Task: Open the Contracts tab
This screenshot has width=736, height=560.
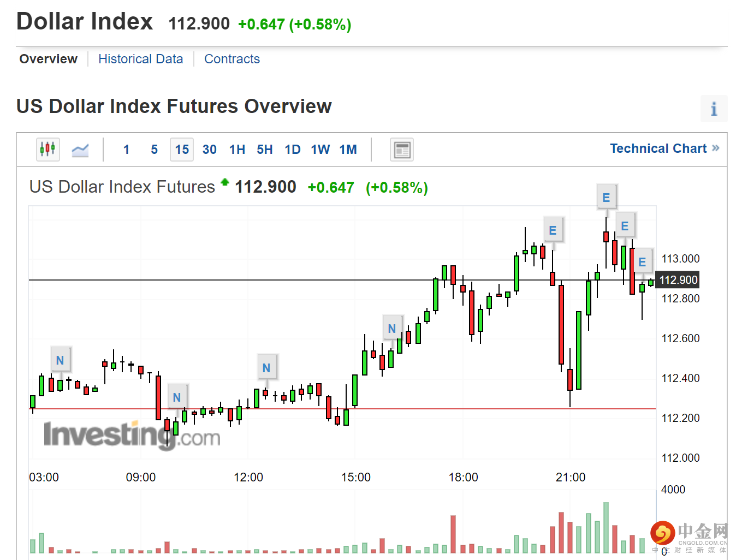Action: click(232, 59)
